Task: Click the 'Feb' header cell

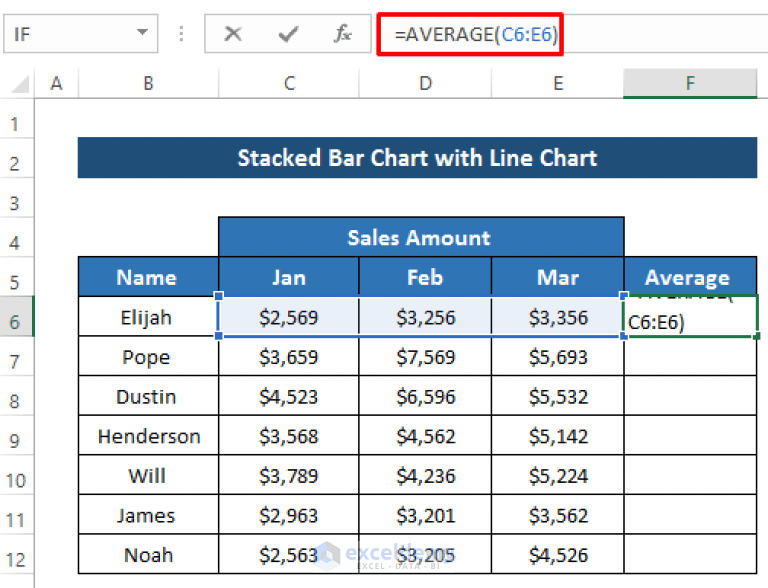Action: coord(425,277)
